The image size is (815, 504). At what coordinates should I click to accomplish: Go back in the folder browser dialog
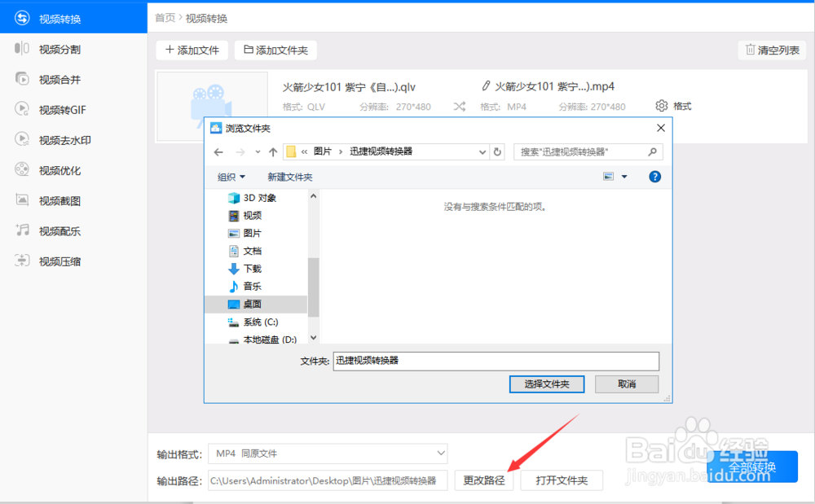pyautogui.click(x=218, y=152)
